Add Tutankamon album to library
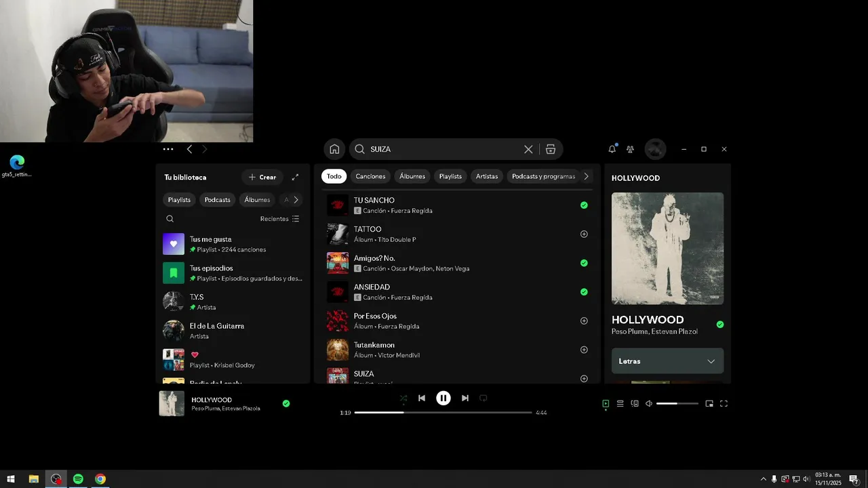Screen dimensions: 868x488 [x=584, y=350]
